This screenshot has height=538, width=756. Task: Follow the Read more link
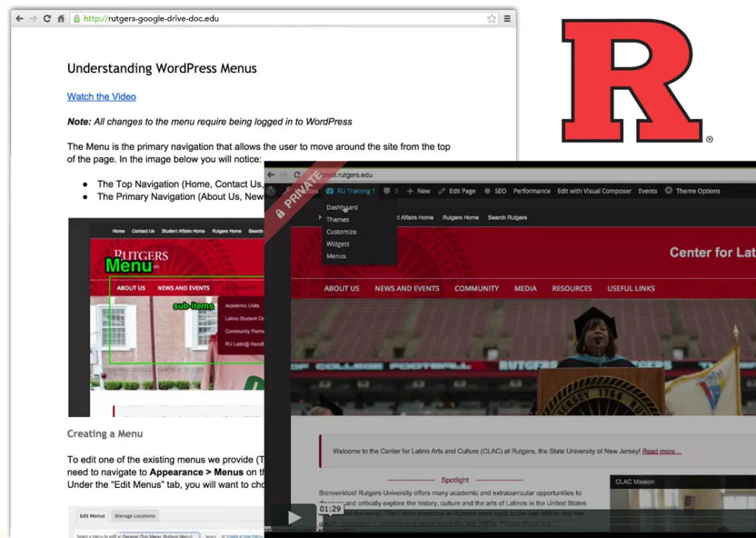661,451
